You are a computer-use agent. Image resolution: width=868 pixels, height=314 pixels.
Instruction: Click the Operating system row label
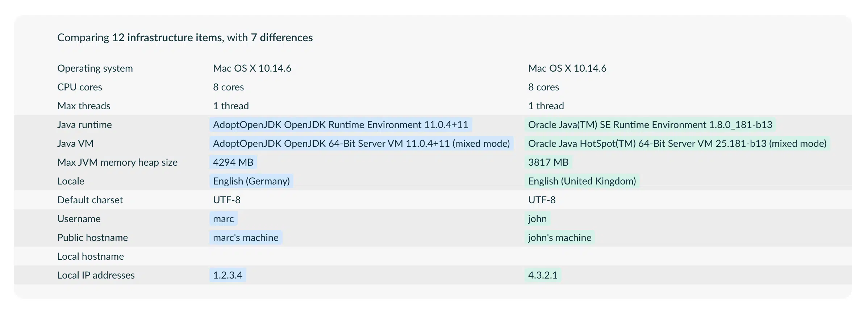coord(95,68)
